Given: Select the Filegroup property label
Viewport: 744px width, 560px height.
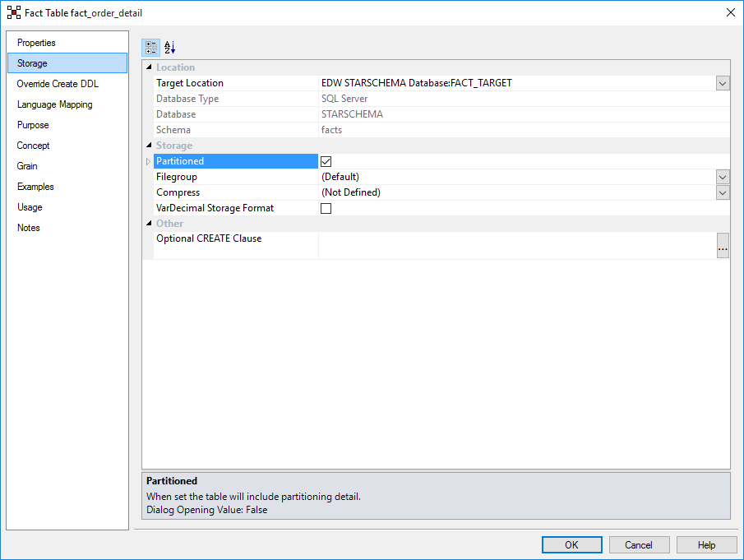Looking at the screenshot, I should point(177,177).
